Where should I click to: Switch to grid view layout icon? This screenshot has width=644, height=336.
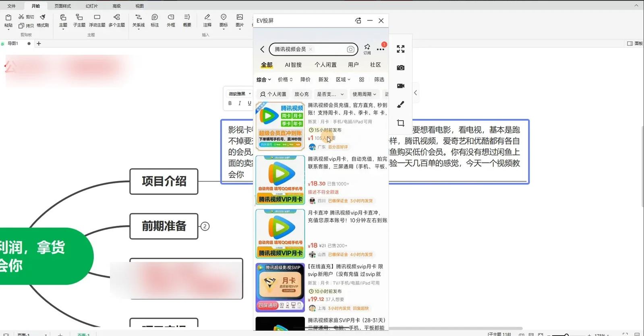[362, 80]
